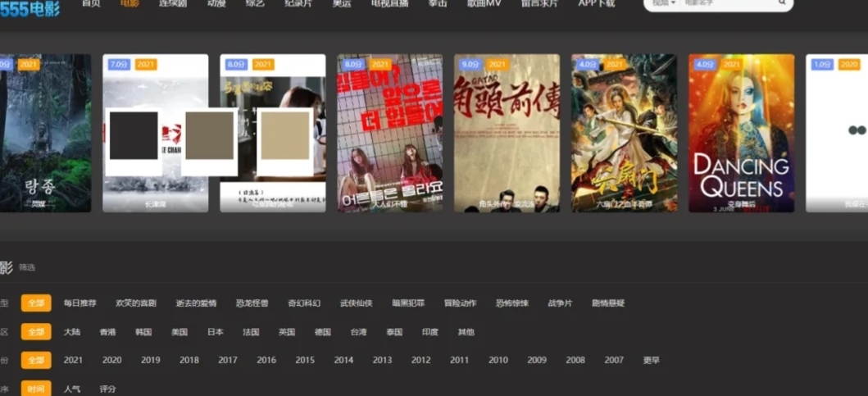Filter genre by 每日推荐
868x396 pixels.
coord(80,303)
